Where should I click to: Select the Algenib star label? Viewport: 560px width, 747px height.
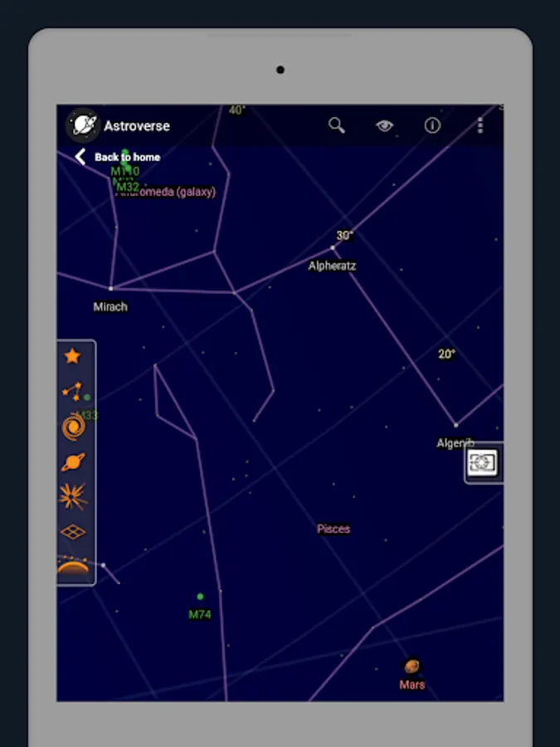coord(455,443)
